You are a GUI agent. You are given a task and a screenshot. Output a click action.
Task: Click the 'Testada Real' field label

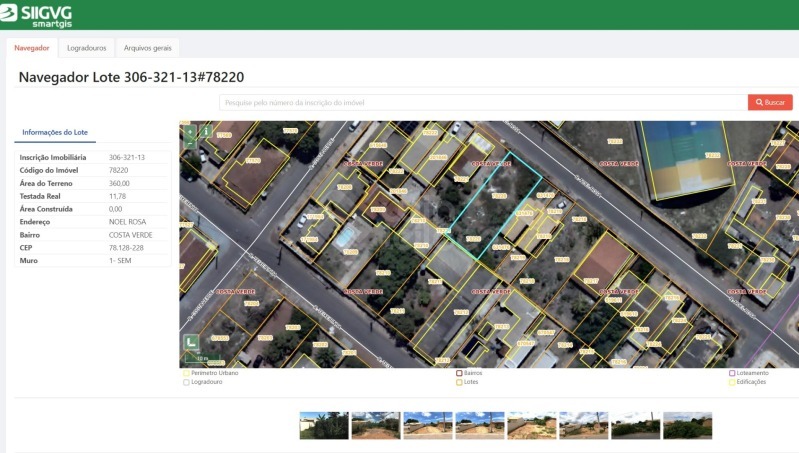coord(40,196)
